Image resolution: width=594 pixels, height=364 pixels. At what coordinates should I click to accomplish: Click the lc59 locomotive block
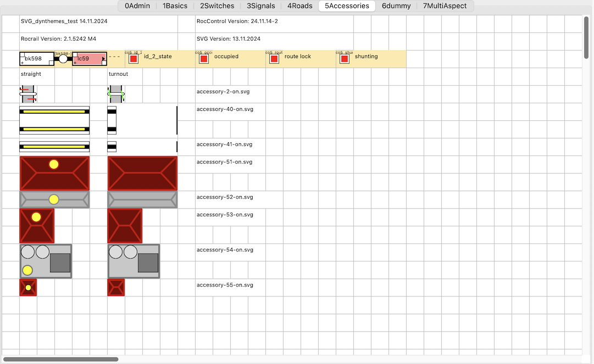(90, 59)
